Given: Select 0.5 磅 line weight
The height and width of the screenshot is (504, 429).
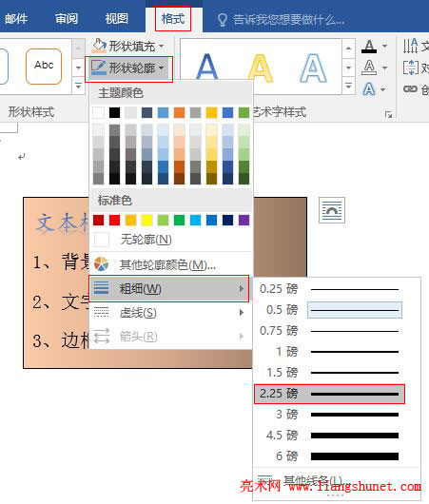Looking at the screenshot, I should (329, 310).
